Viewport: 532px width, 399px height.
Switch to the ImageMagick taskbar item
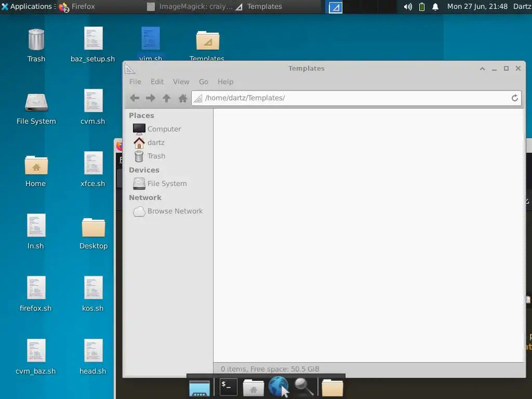tap(190, 6)
